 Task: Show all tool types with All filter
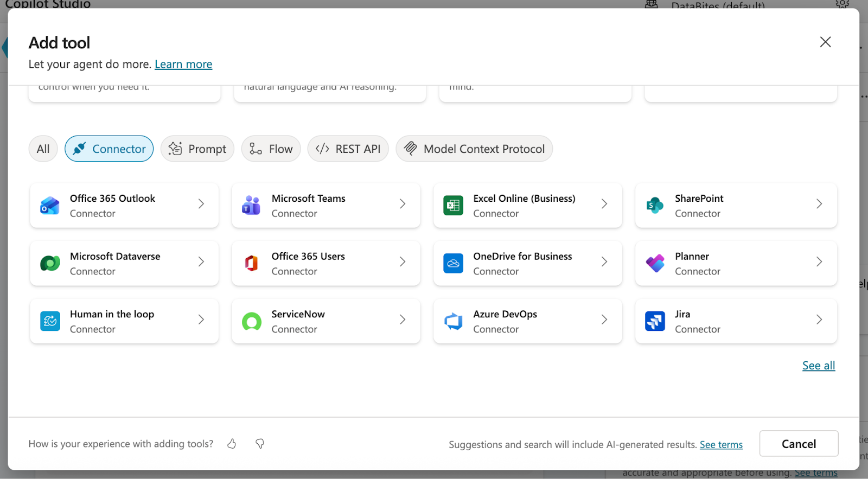pyautogui.click(x=43, y=149)
